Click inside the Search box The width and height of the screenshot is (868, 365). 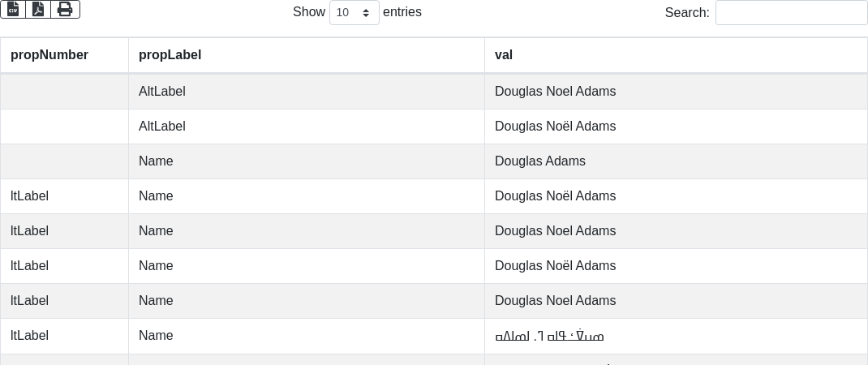point(791,12)
